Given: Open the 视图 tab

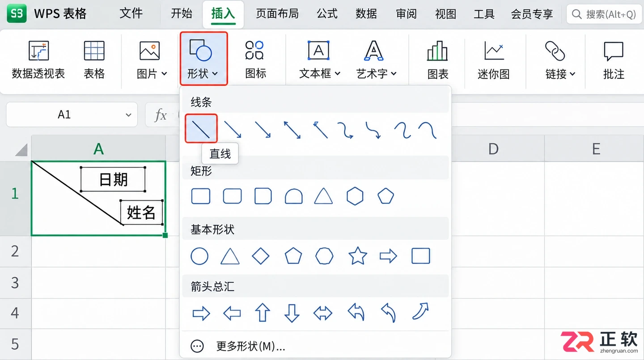Looking at the screenshot, I should click(445, 14).
